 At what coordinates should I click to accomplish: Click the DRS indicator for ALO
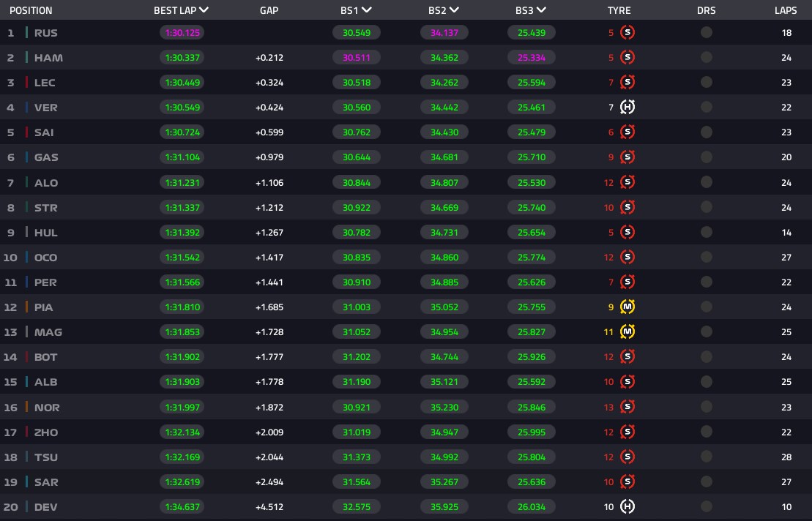pos(707,182)
